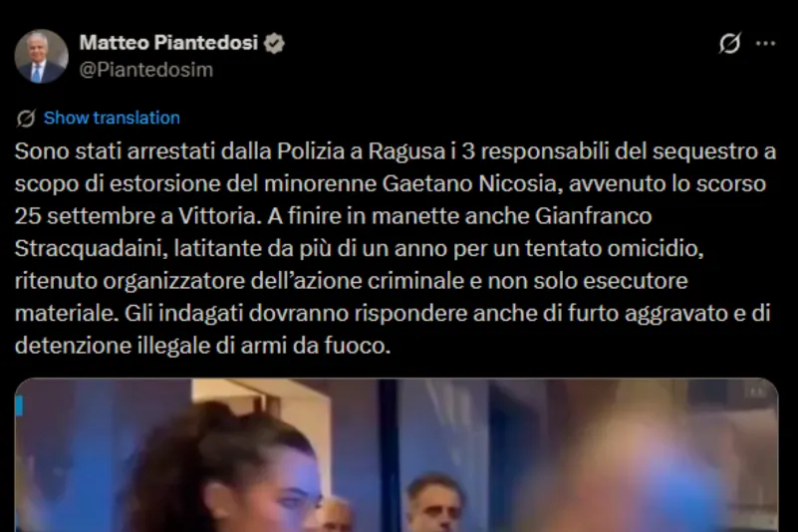Show translation of the Italian post

click(112, 119)
